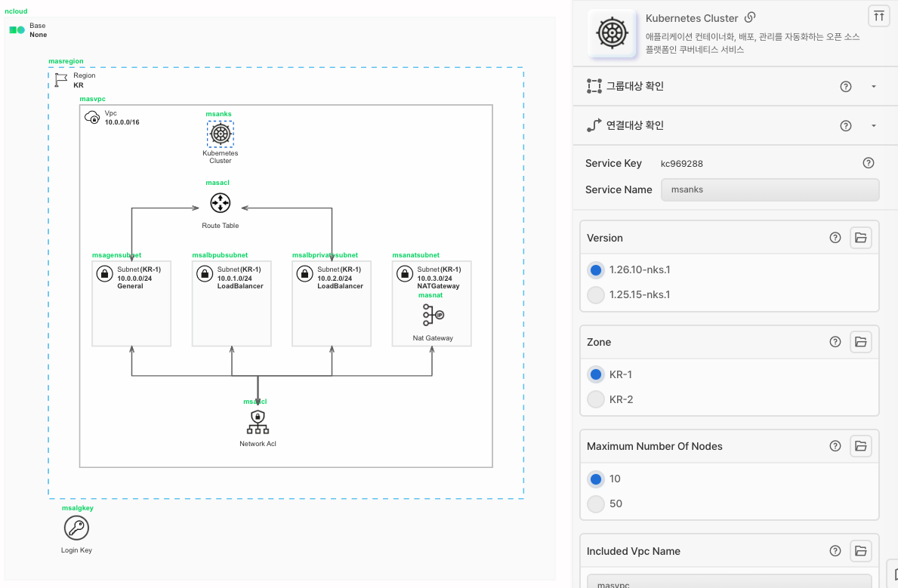Click the Vpc cloud icon
The width and height of the screenshot is (898, 588).
click(x=92, y=117)
